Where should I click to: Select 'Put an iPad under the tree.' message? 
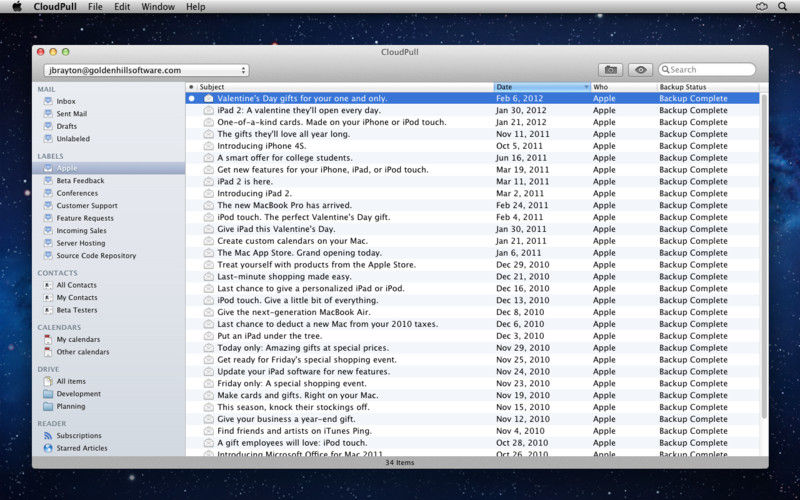point(472,336)
